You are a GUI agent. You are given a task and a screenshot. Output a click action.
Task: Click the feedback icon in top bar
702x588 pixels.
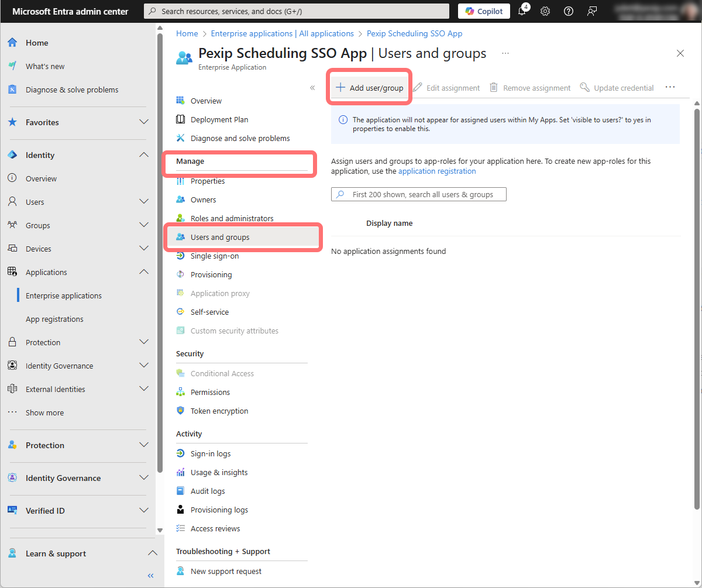point(592,11)
